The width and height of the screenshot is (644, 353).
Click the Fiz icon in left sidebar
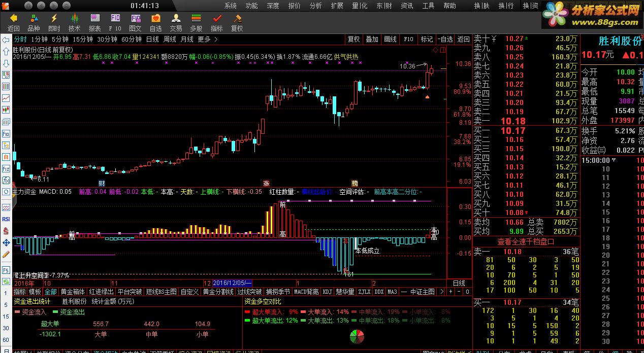6,168
